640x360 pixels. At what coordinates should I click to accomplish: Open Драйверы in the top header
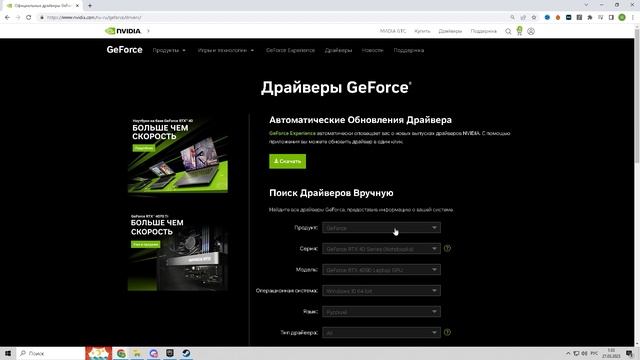click(x=450, y=31)
